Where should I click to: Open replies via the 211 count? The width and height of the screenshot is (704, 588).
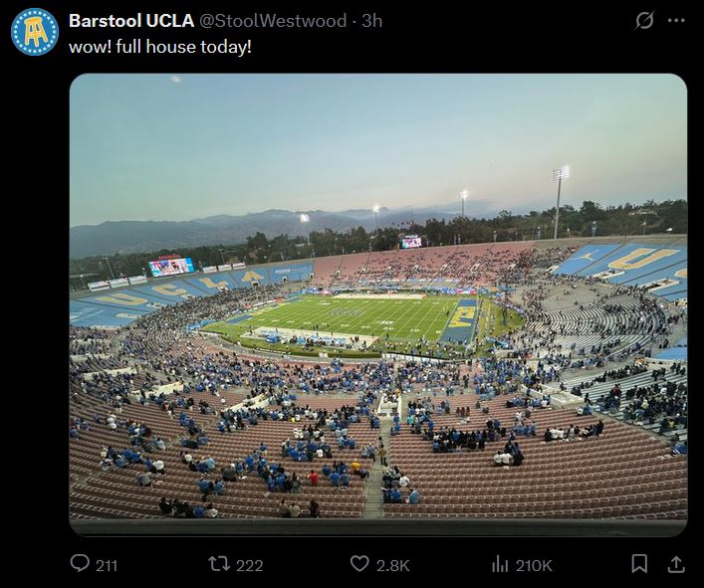(x=107, y=565)
